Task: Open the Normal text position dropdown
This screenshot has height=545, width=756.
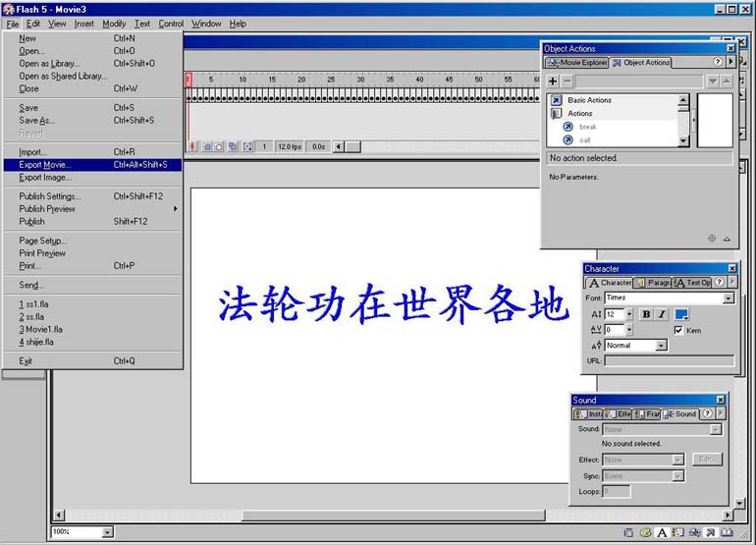Action: click(661, 346)
